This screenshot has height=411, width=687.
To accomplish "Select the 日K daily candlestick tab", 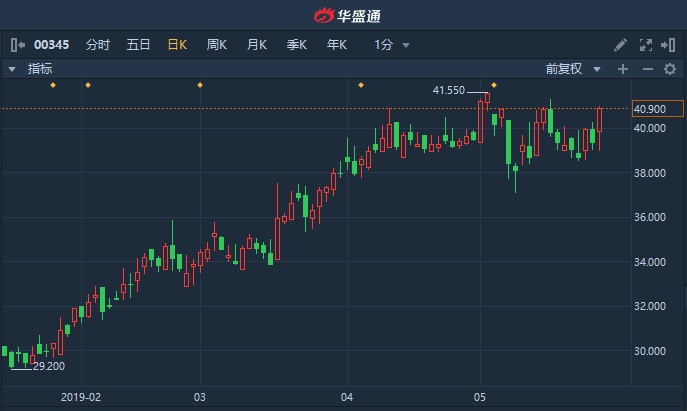I will pyautogui.click(x=177, y=45).
